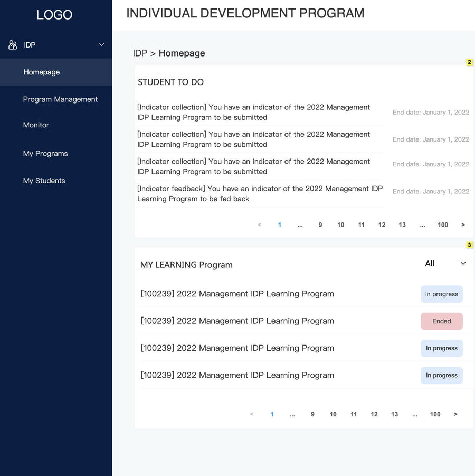
Task: Click the LOGO at the top left
Action: 54,14
